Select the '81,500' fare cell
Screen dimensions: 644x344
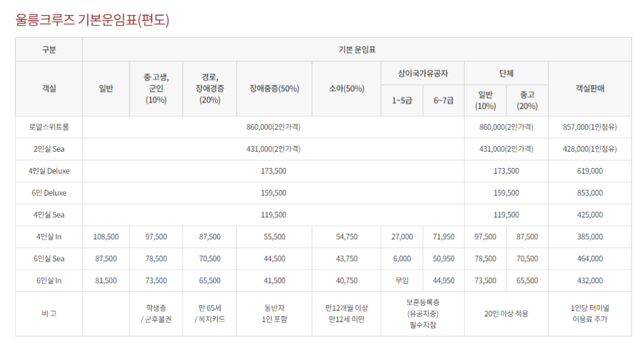pyautogui.click(x=106, y=280)
